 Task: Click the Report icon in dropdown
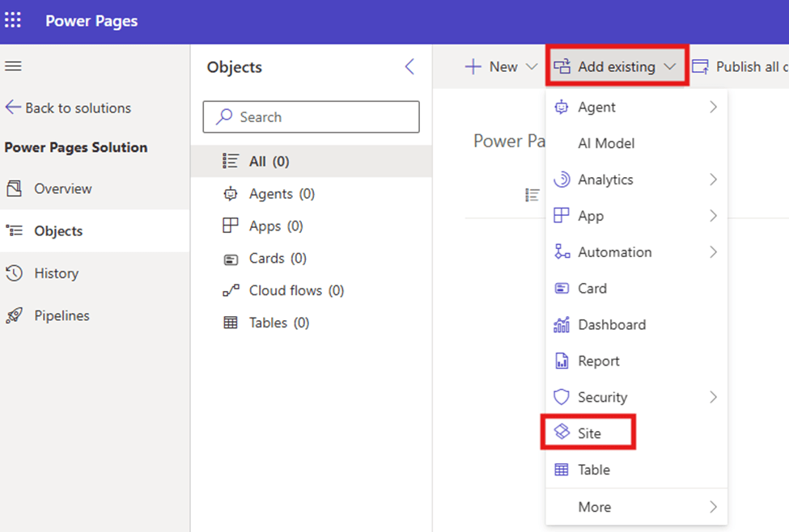562,361
